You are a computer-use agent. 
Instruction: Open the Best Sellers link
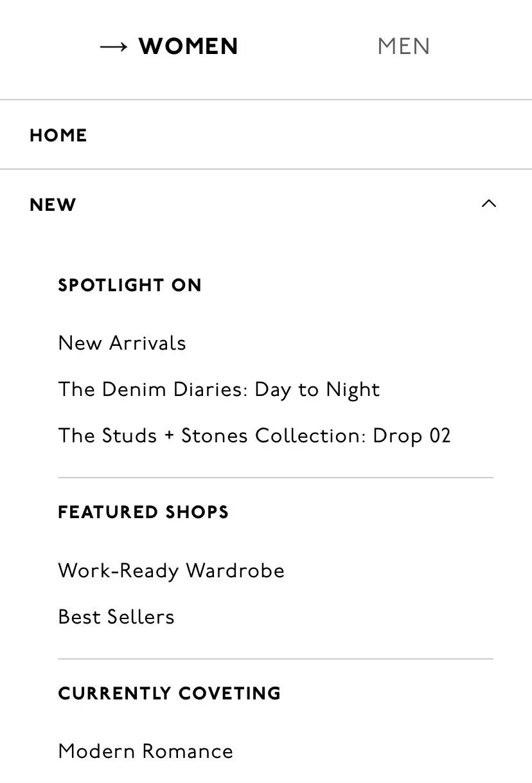[x=116, y=617]
